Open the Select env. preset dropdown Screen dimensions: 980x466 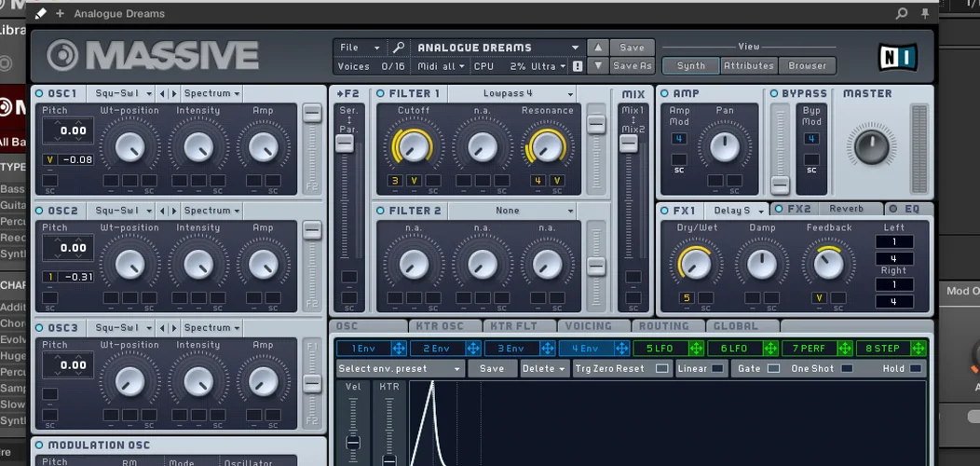tap(400, 369)
